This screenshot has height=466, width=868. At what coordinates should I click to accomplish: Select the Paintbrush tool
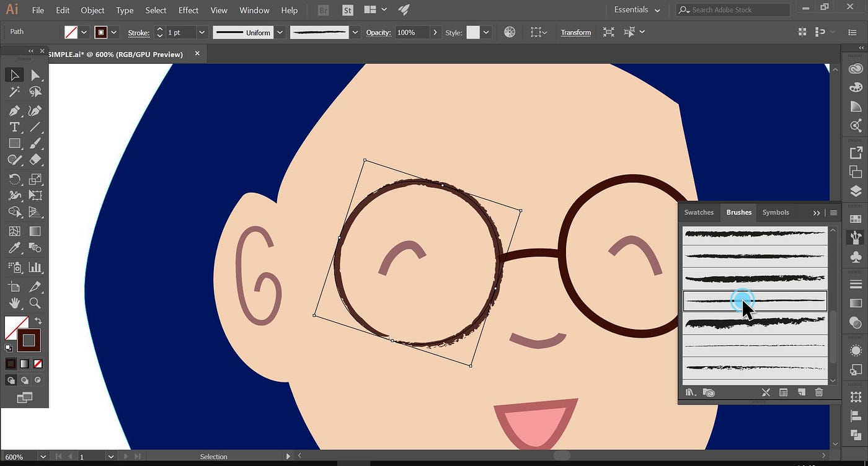tap(35, 143)
